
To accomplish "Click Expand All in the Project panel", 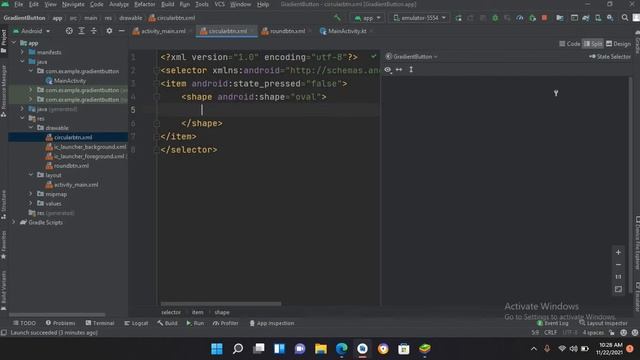I will pos(81,31).
